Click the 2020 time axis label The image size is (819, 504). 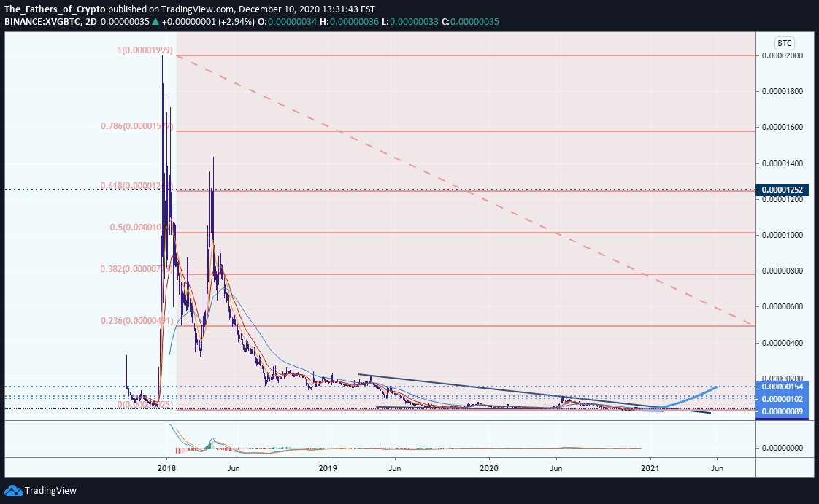tap(489, 468)
